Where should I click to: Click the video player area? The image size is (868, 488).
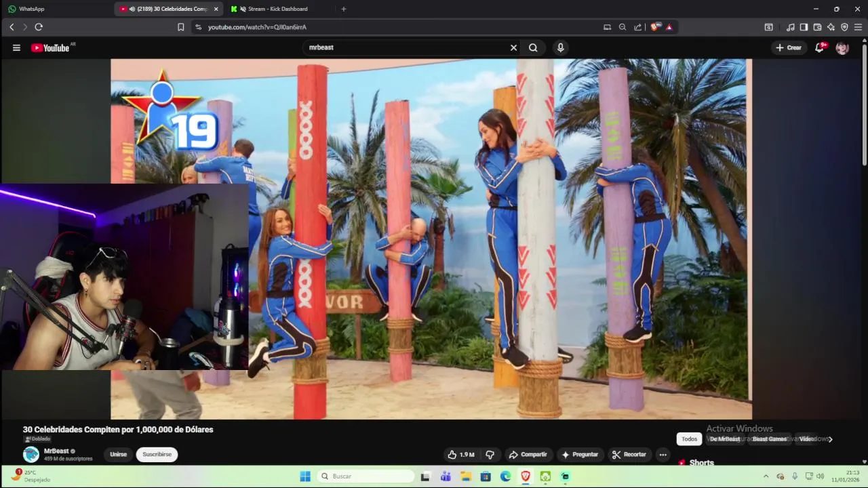(431, 239)
